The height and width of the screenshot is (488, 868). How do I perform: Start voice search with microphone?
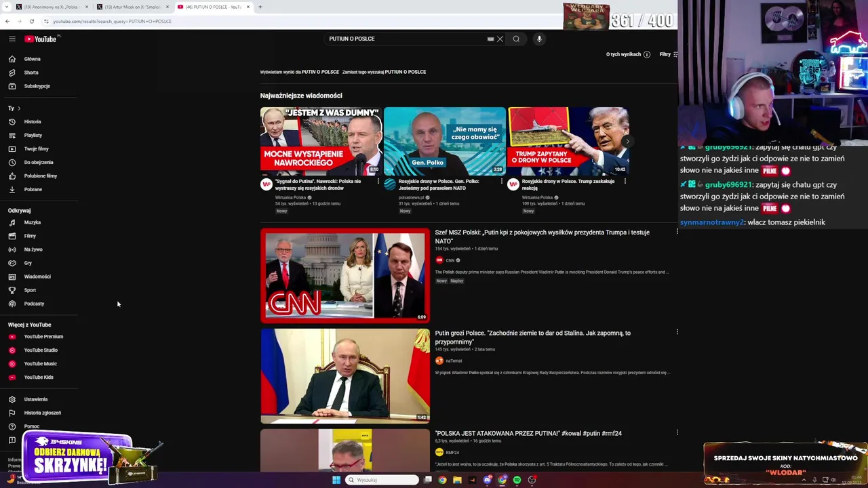click(539, 39)
